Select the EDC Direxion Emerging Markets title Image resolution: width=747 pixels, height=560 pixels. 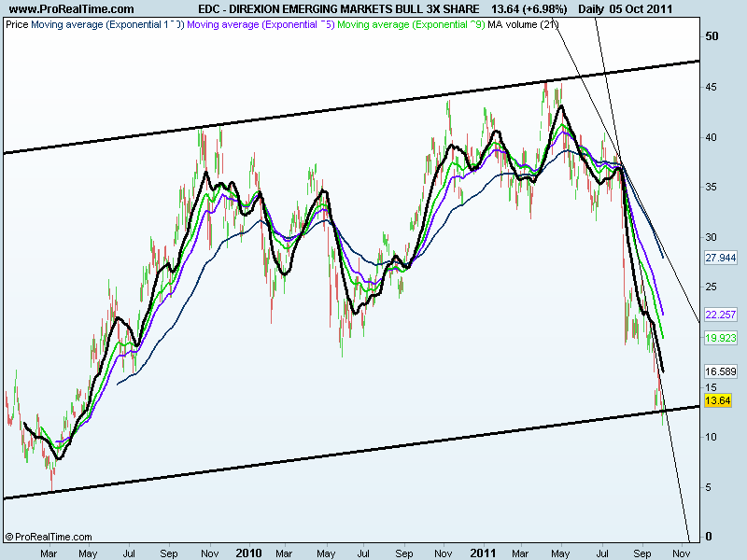click(339, 9)
